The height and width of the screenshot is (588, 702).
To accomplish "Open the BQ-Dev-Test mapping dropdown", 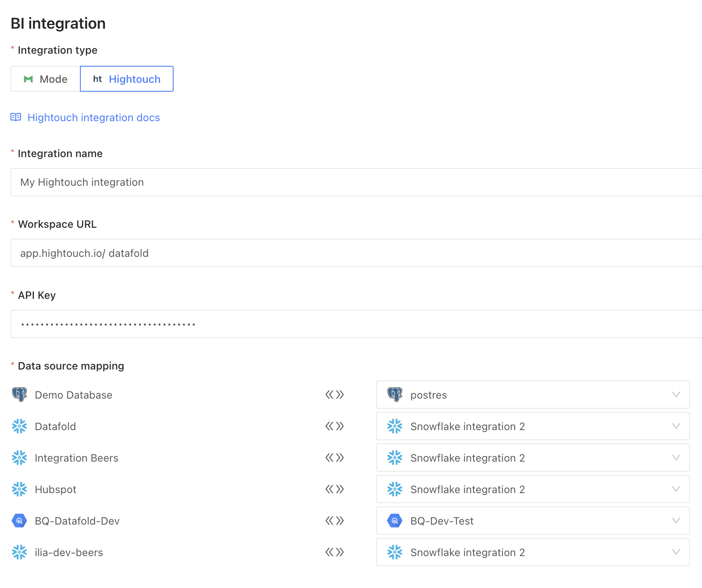I will pyautogui.click(x=533, y=521).
